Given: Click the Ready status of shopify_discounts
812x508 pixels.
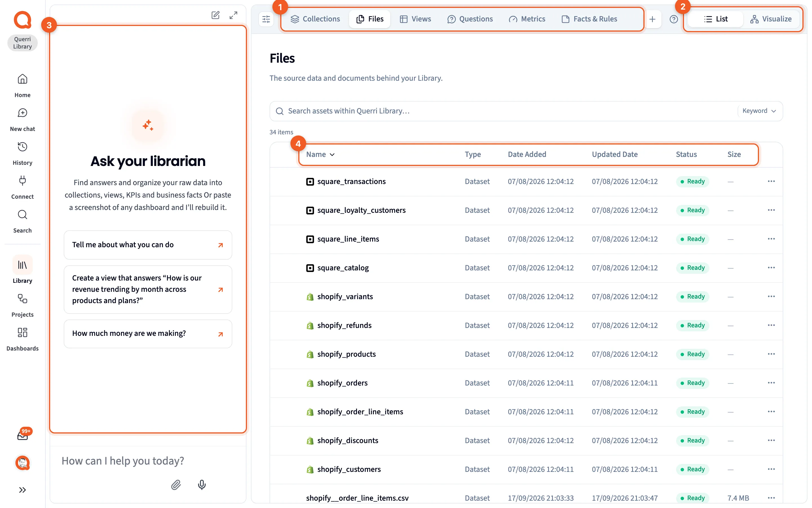Looking at the screenshot, I should click(692, 441).
